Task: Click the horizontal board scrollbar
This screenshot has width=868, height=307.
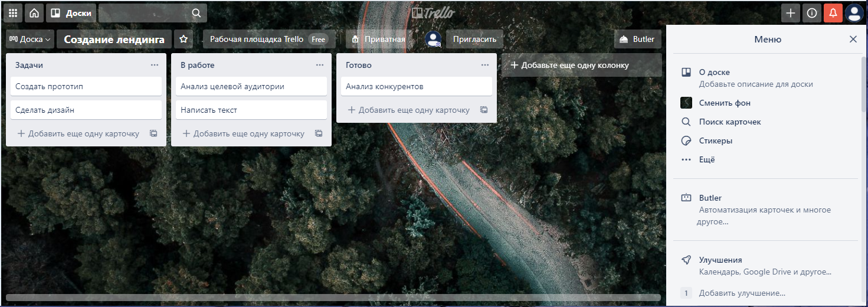Action: tap(333, 298)
